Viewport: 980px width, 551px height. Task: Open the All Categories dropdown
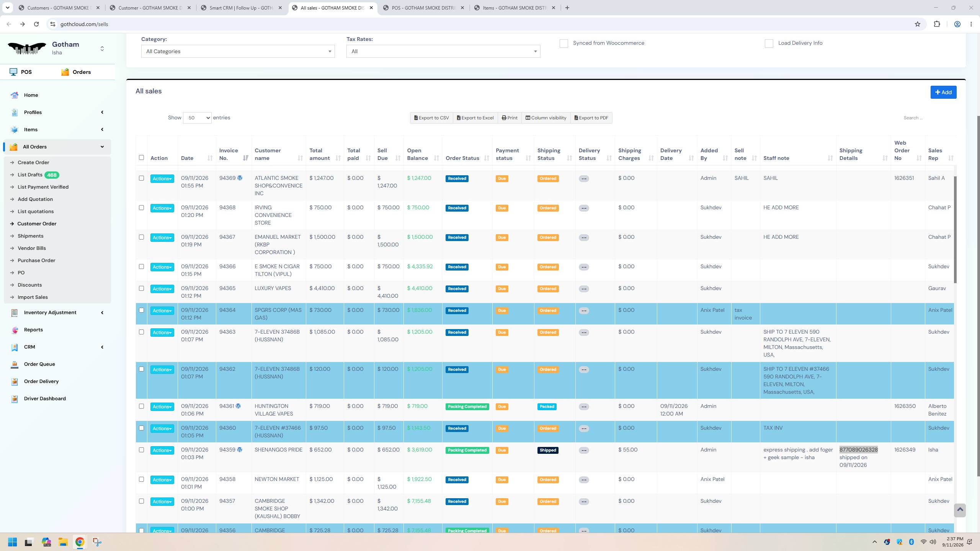(x=238, y=51)
